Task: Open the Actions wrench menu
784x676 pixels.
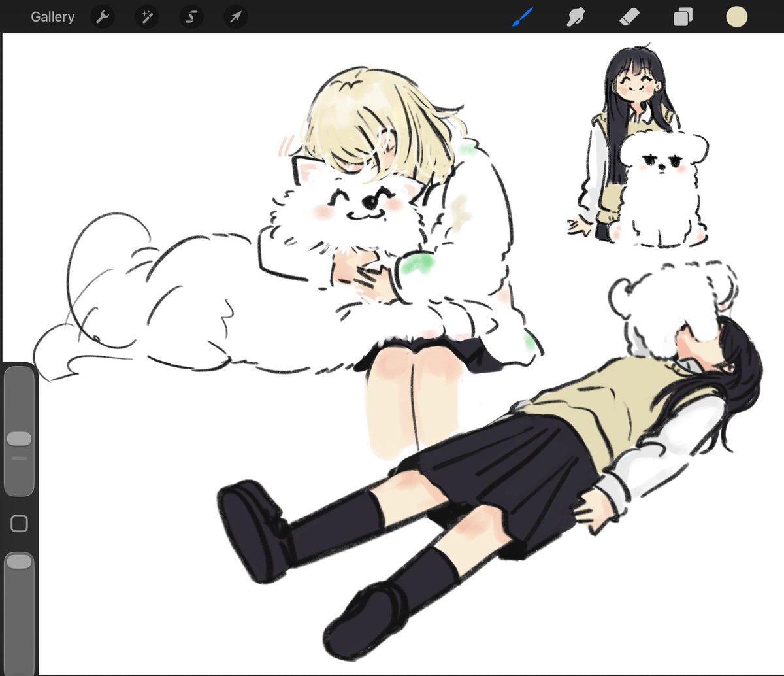Action: pyautogui.click(x=102, y=17)
